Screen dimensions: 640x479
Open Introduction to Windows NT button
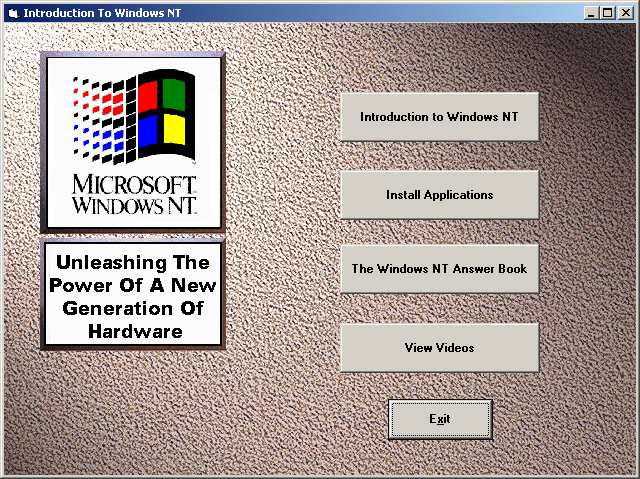point(440,117)
